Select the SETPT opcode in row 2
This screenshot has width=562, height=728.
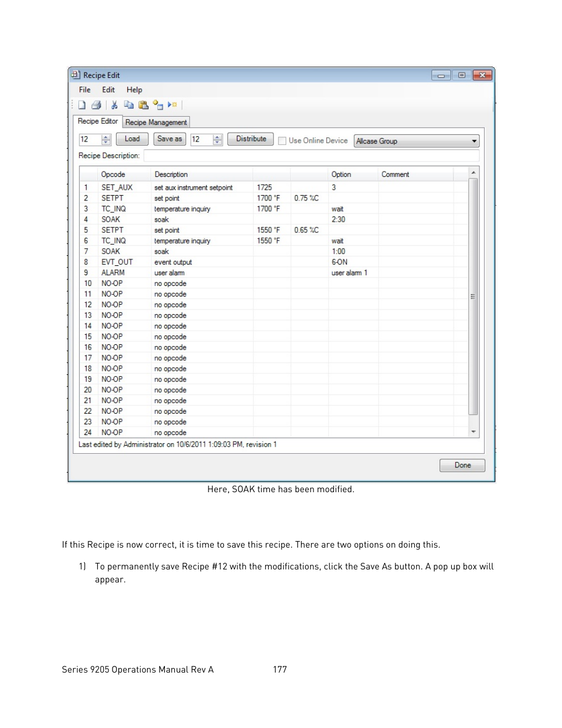point(113,198)
